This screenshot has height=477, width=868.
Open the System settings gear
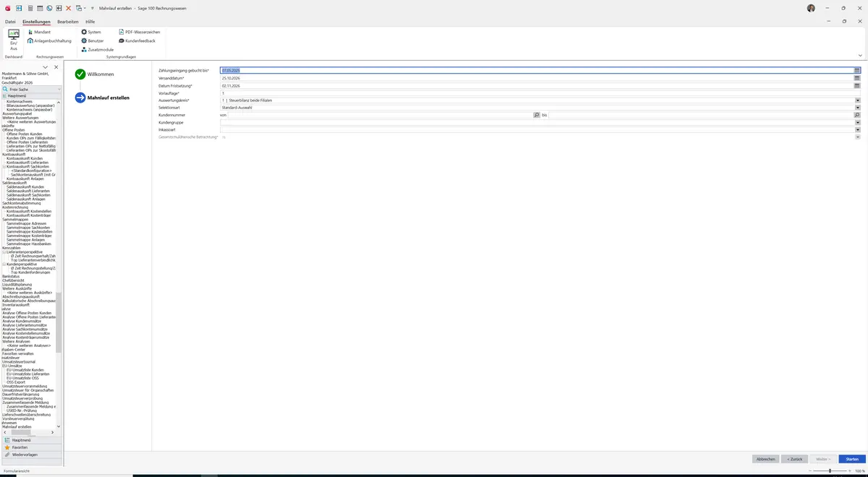point(91,32)
